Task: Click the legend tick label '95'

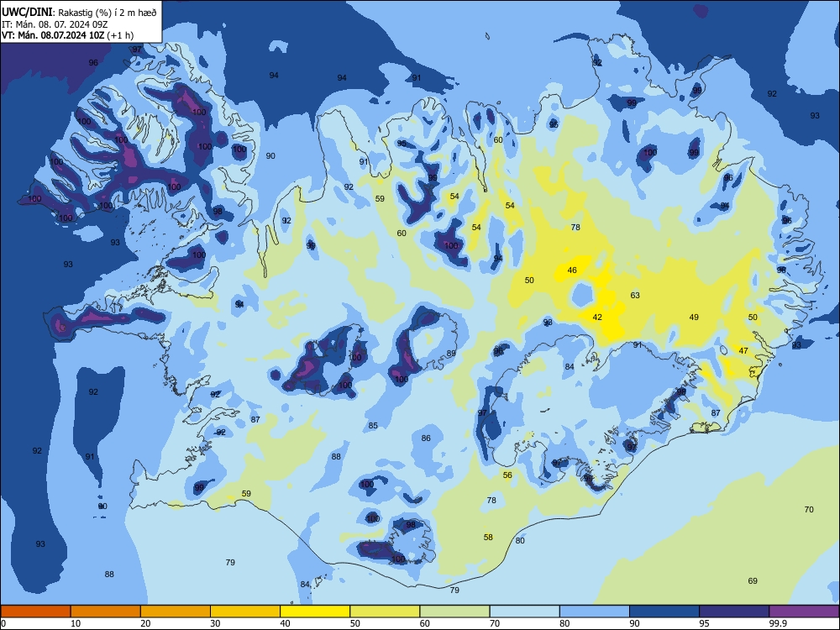Action: pyautogui.click(x=705, y=623)
